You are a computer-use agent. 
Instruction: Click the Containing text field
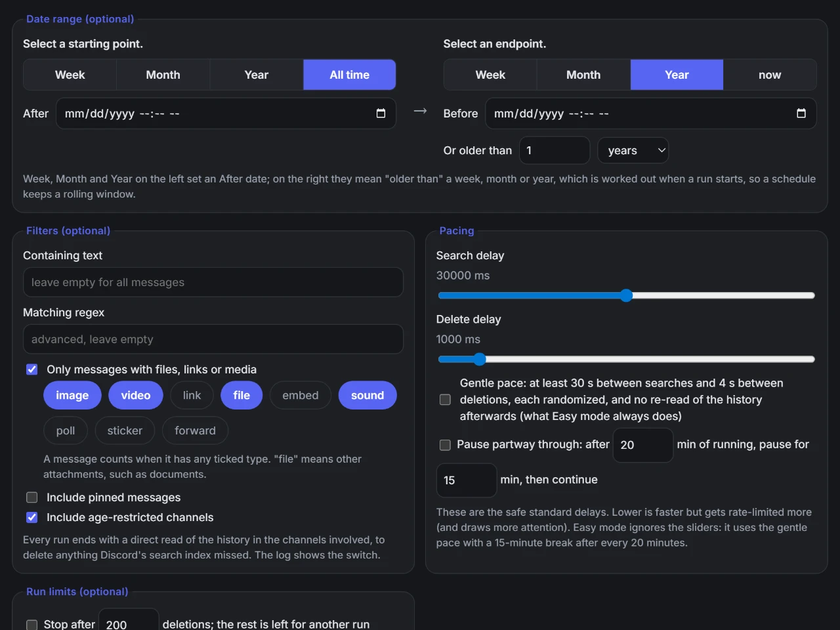(213, 282)
